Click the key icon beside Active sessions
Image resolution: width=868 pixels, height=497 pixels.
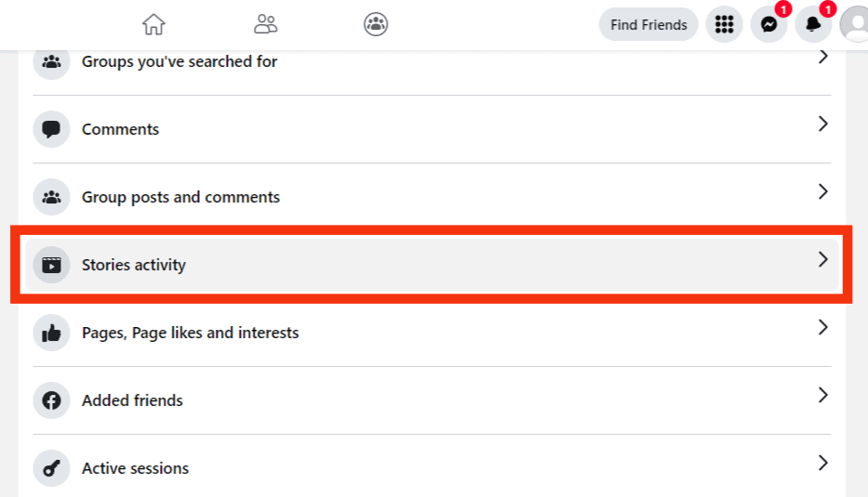point(51,468)
